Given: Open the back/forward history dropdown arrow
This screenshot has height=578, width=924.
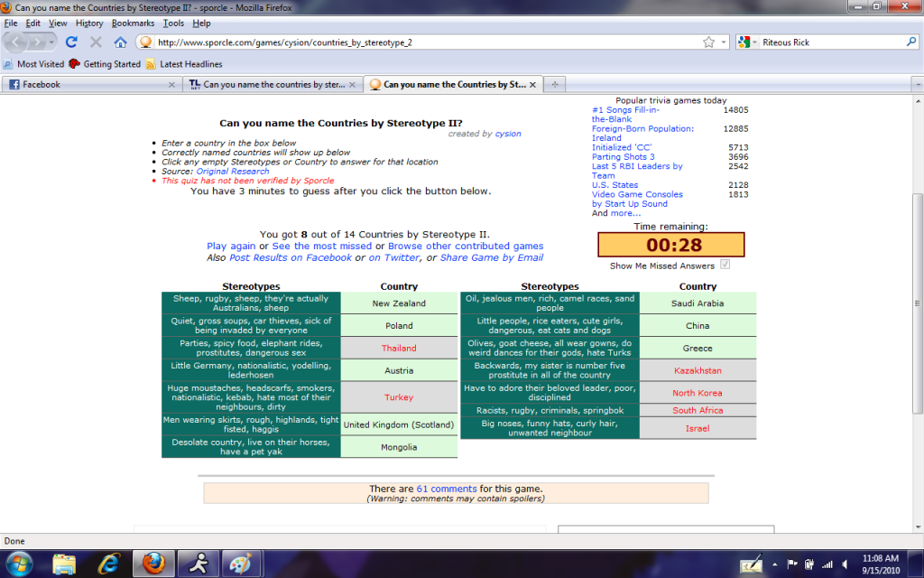Looking at the screenshot, I should (52, 42).
